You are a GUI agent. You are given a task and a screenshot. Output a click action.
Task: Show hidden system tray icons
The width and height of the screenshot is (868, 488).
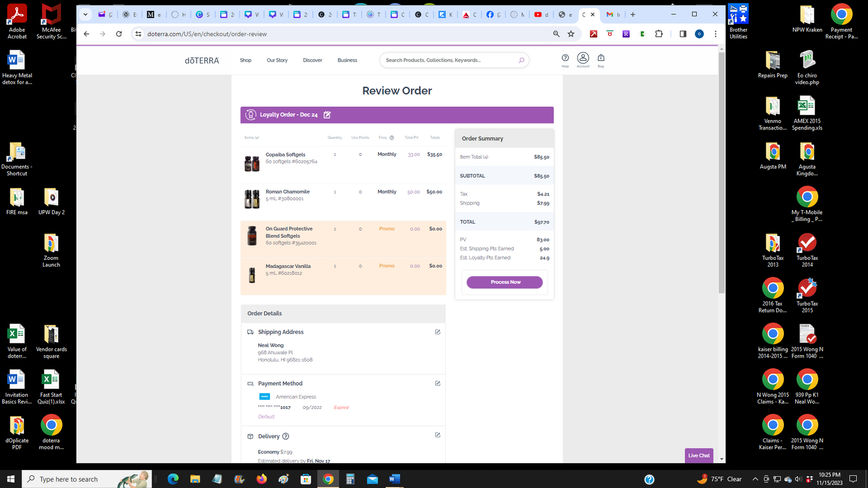(755, 479)
